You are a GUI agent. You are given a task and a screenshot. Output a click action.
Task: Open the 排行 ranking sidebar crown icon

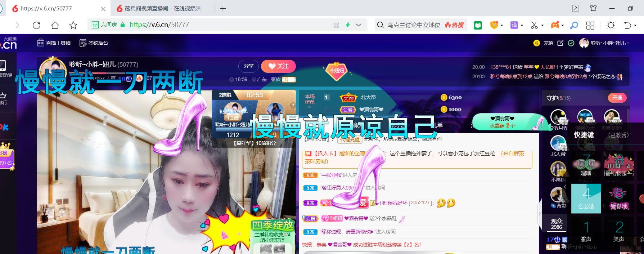pyautogui.click(x=4, y=98)
